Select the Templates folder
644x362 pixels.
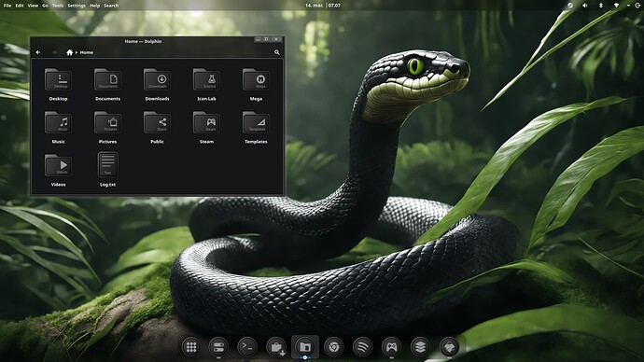[x=256, y=123]
